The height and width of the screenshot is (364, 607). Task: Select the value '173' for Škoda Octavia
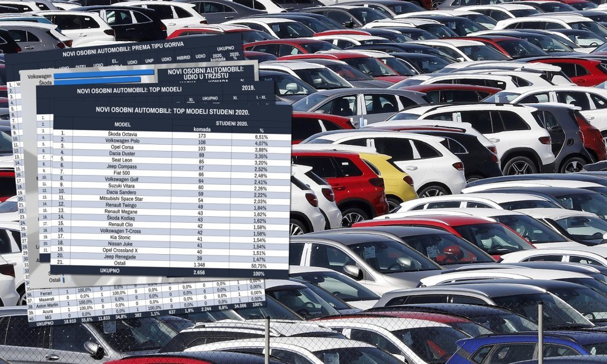(202, 136)
